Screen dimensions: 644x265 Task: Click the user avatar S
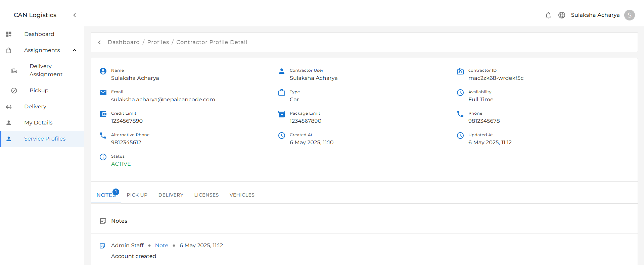(x=630, y=15)
